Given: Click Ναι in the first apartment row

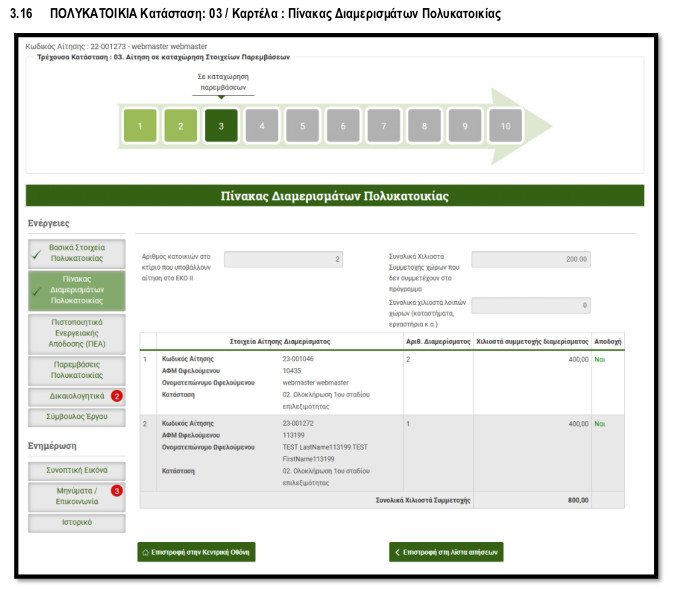Looking at the screenshot, I should (x=600, y=358).
